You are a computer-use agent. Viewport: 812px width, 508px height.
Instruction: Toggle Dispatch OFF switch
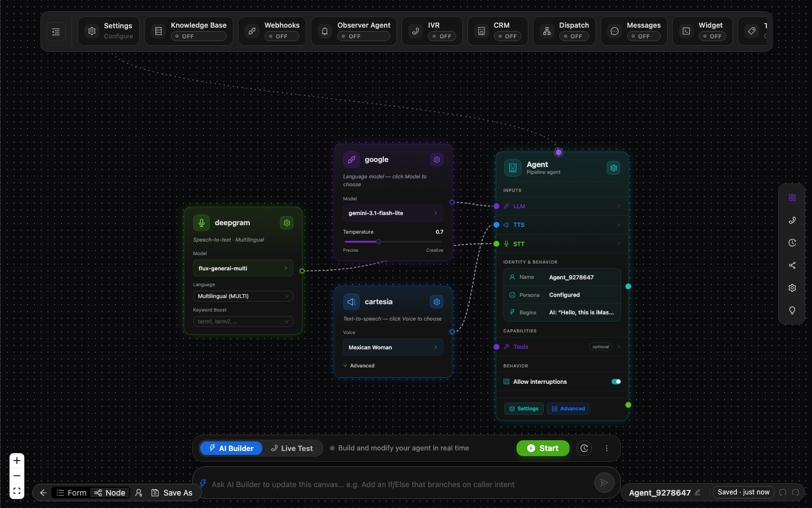tap(574, 36)
